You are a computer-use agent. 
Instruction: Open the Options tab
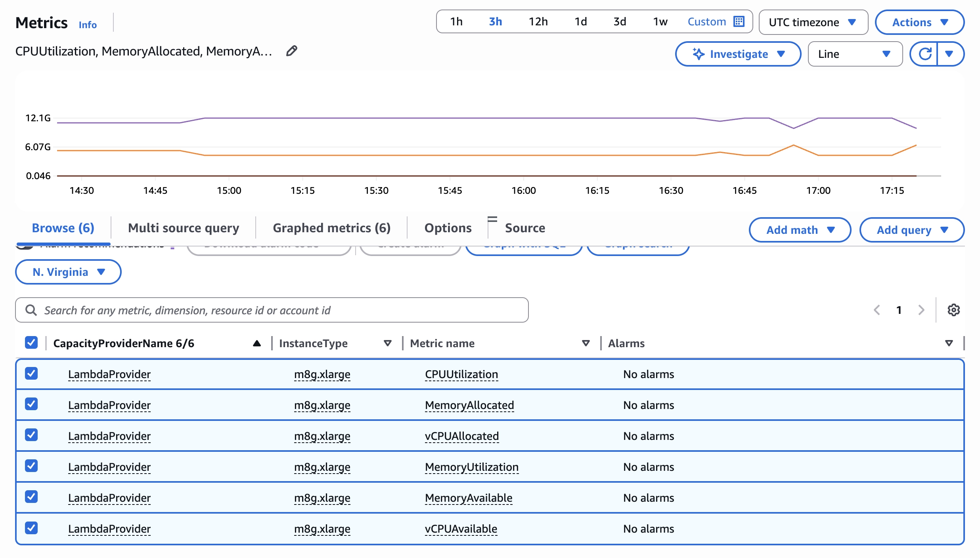448,227
